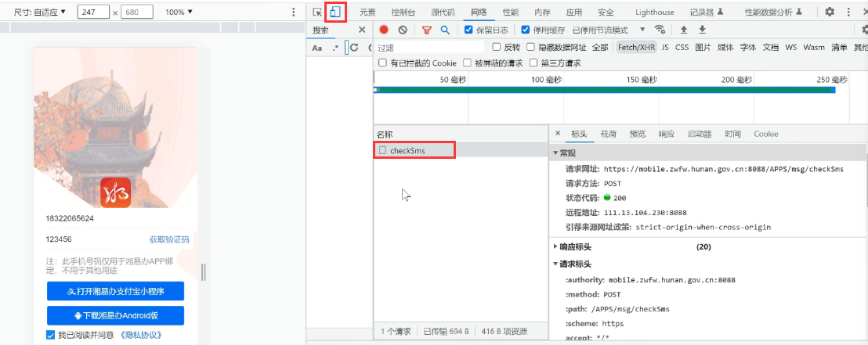Click the 打开湘易办支付宝小程序 button
This screenshot has height=345, width=868.
click(115, 292)
